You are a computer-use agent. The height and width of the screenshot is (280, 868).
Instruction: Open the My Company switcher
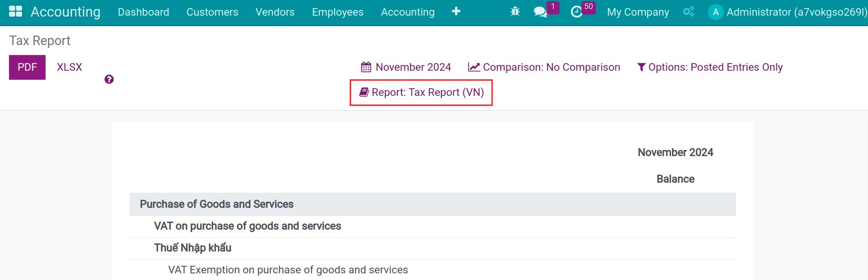pos(638,12)
